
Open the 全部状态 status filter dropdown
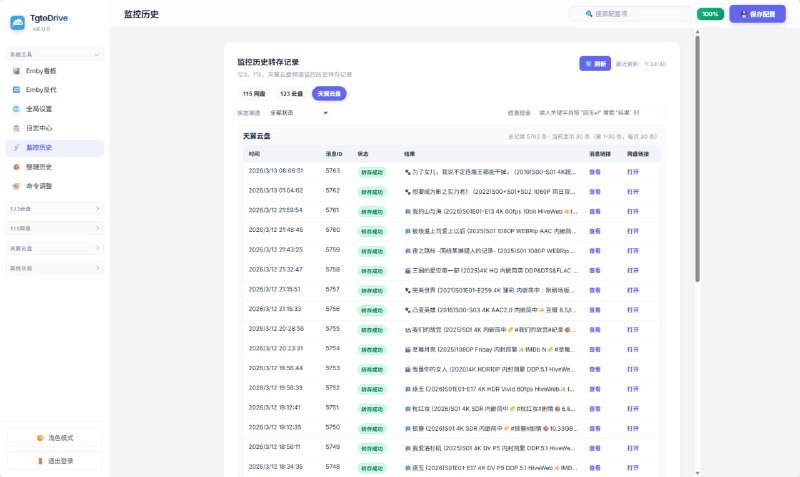pos(298,113)
